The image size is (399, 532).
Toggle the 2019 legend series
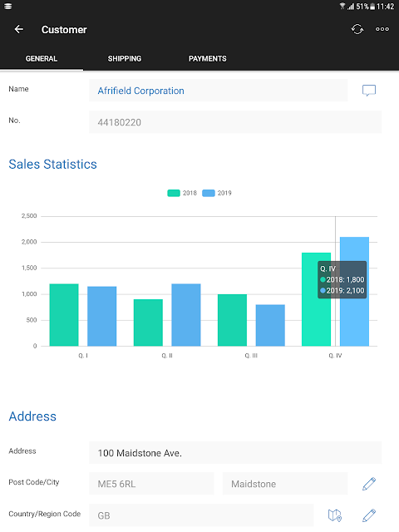pos(217,193)
